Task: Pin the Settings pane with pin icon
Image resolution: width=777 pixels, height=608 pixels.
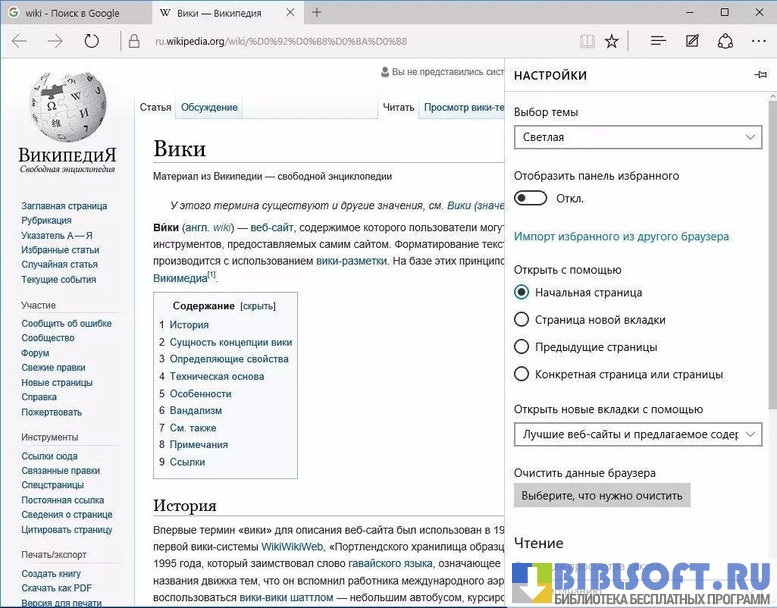Action: tap(760, 76)
